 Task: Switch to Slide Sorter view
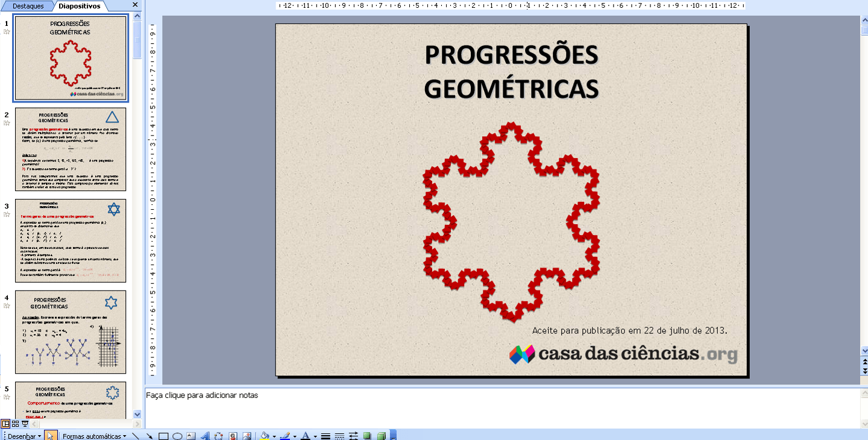pos(16,424)
